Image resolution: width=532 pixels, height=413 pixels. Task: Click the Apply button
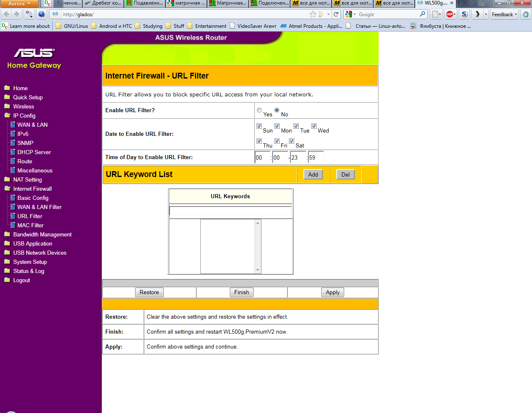click(x=332, y=293)
